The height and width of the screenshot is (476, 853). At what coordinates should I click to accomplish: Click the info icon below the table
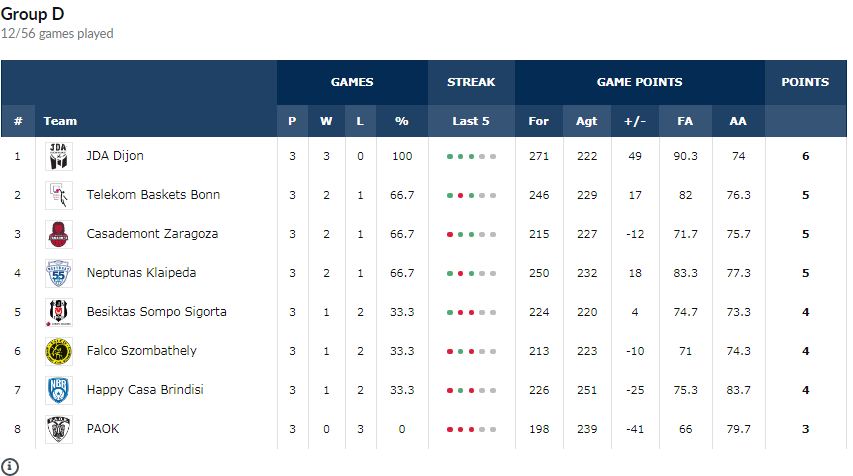tap(10, 466)
